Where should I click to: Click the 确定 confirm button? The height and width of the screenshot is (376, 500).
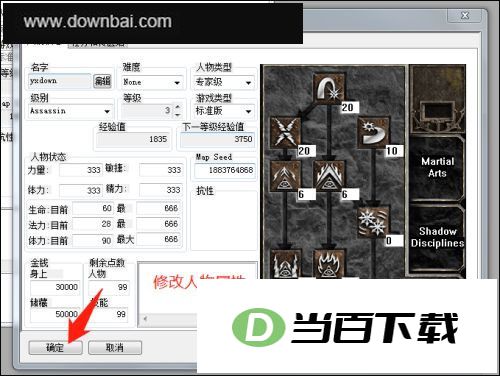click(x=55, y=348)
